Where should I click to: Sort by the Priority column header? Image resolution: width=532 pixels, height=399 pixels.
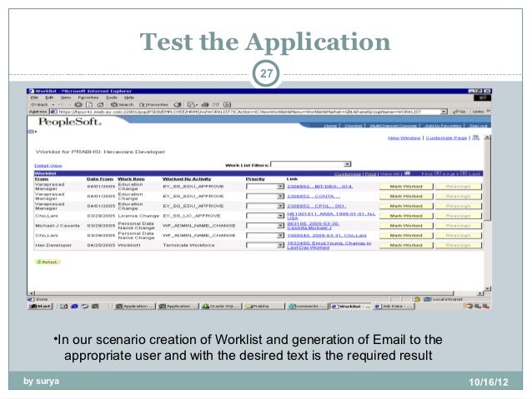(x=255, y=179)
